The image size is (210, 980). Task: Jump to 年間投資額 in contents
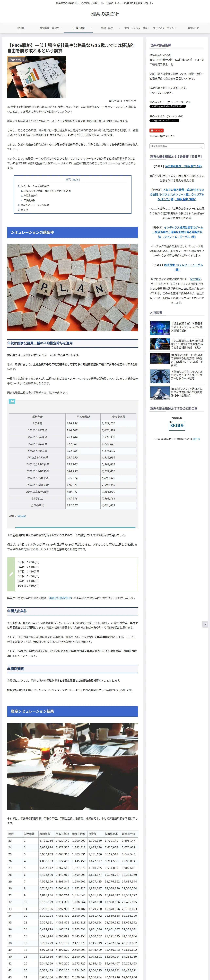(29, 200)
